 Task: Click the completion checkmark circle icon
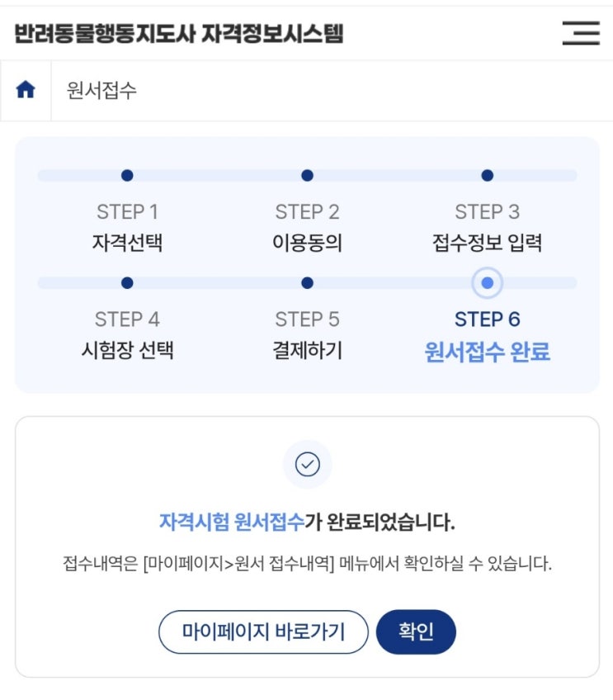click(308, 464)
